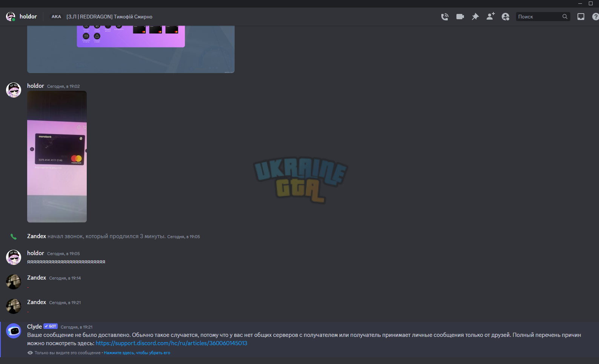Click holdor username at 19:05 message
Image resolution: width=599 pixels, height=364 pixels.
[x=35, y=253]
